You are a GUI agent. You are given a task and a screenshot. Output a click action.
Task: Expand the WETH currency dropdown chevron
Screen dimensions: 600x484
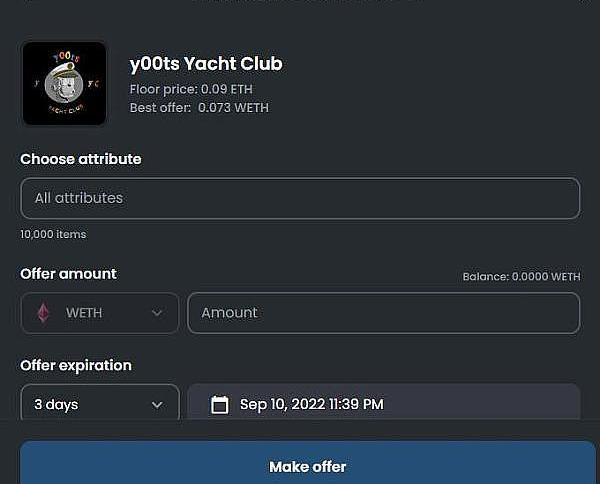click(157, 313)
